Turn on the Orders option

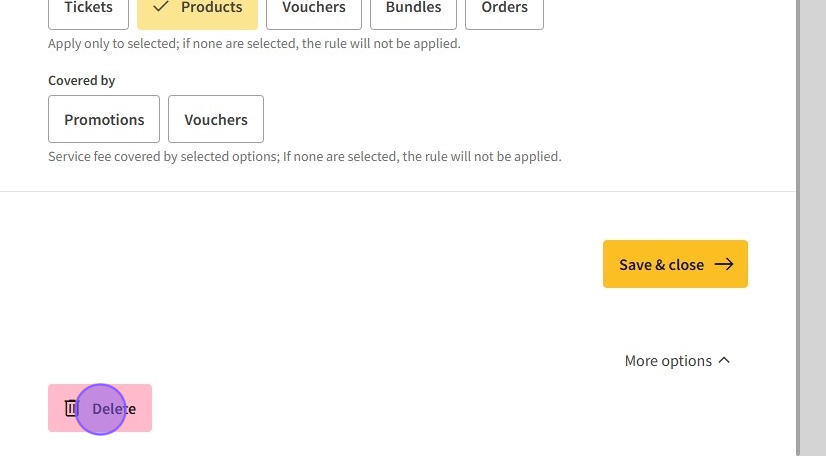(504, 10)
